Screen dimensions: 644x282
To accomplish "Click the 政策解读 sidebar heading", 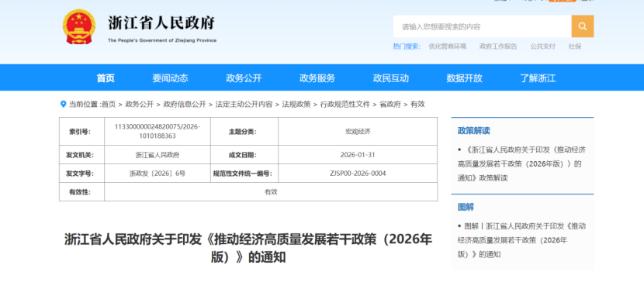I will tap(473, 131).
